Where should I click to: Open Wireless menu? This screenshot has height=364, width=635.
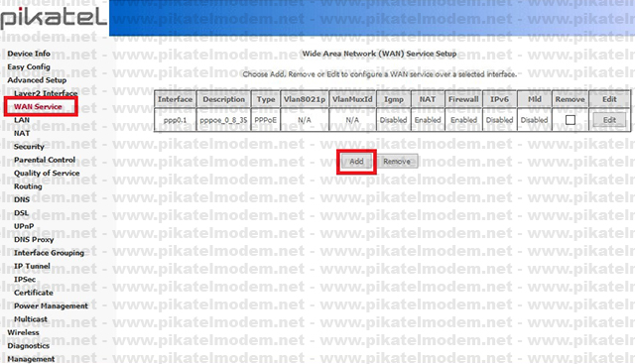click(x=24, y=333)
